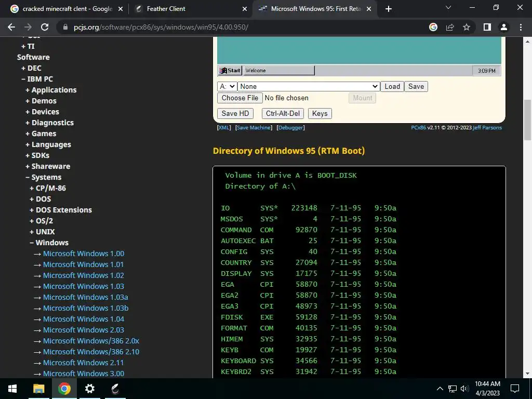Click the Welcome taskbar item in emulator
Image resolution: width=532 pixels, height=399 pixels.
pyautogui.click(x=279, y=71)
